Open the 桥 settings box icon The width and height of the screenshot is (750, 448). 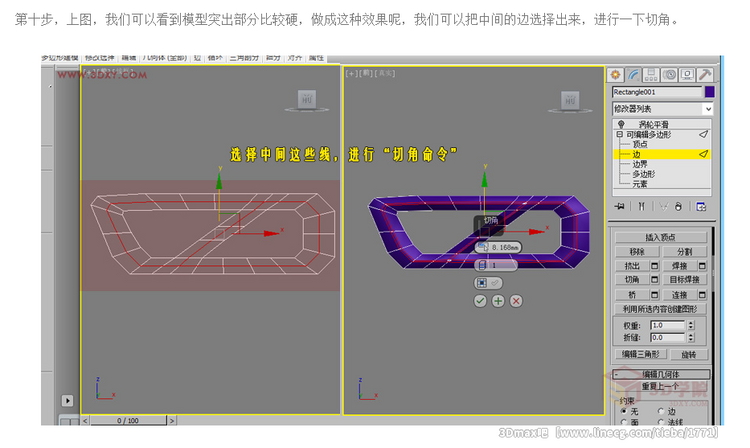(x=655, y=295)
